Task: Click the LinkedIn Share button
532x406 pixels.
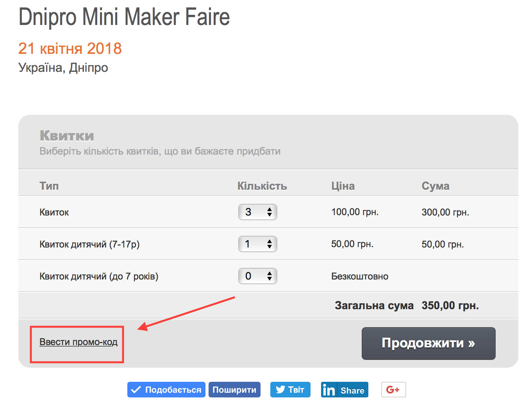Action: pos(345,390)
